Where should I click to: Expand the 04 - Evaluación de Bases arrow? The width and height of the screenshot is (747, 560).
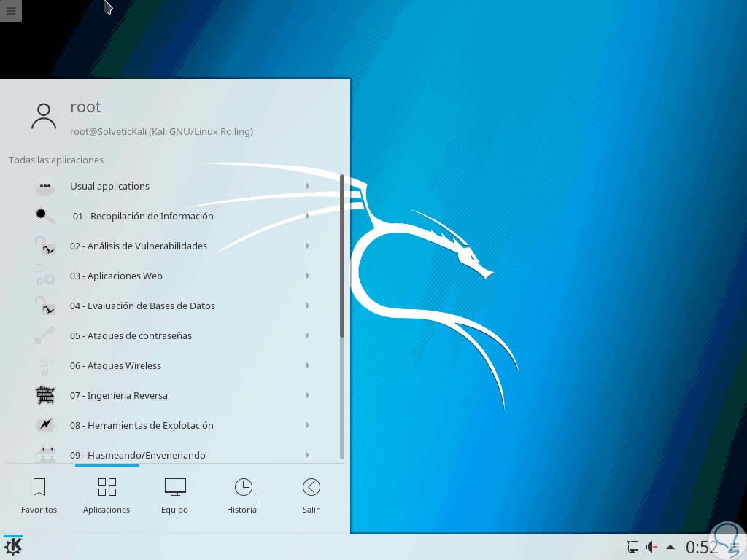pyautogui.click(x=308, y=306)
